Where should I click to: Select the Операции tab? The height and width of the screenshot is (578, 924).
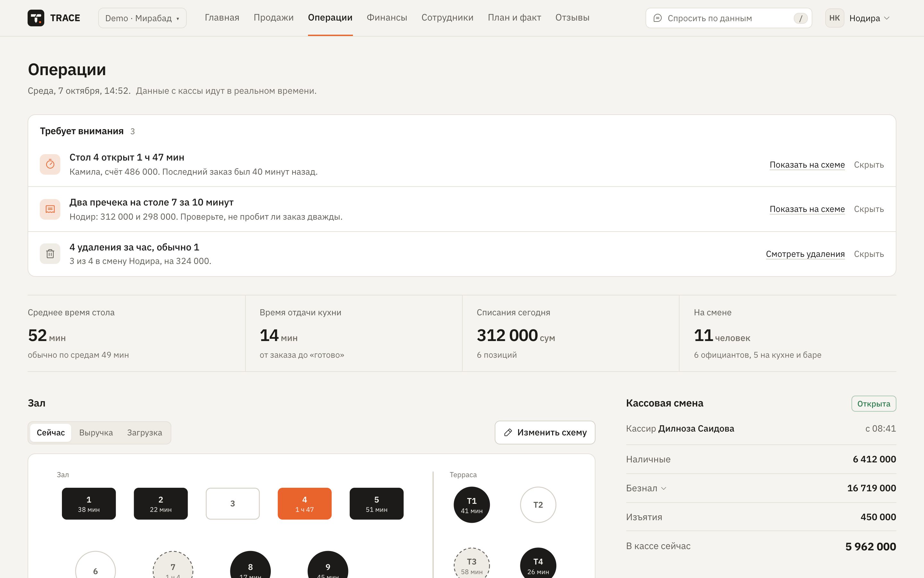coord(330,18)
